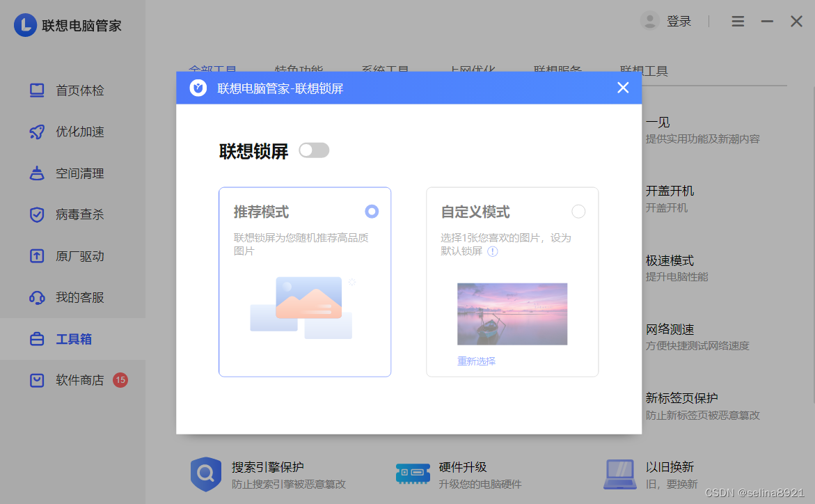
Task: Open 软件商店 store item
Action: (73, 380)
